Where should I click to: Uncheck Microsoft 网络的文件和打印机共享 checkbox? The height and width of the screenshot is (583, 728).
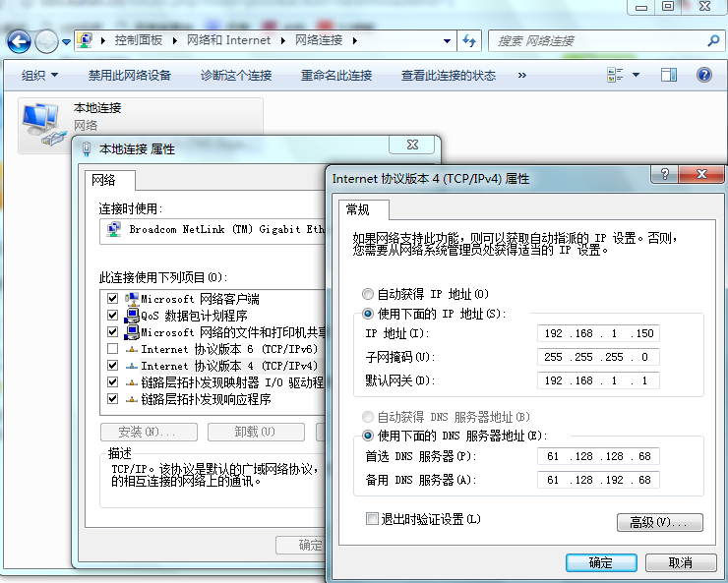[112, 332]
